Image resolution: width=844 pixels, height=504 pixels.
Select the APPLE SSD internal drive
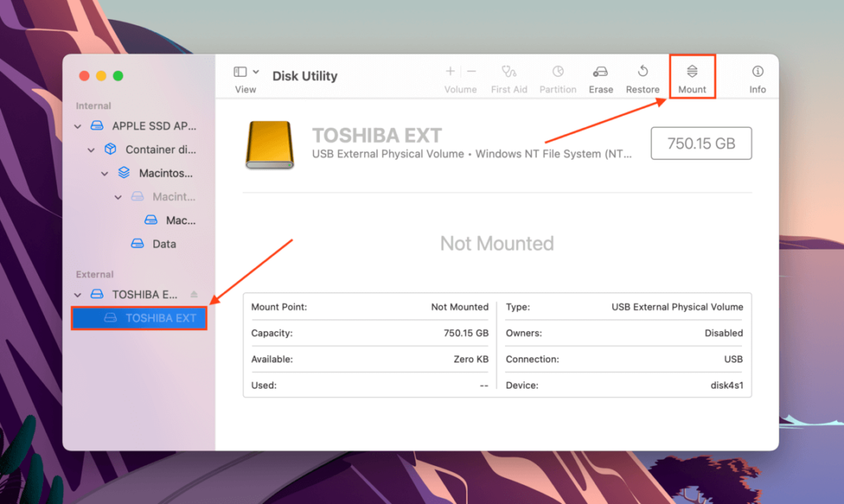142,126
